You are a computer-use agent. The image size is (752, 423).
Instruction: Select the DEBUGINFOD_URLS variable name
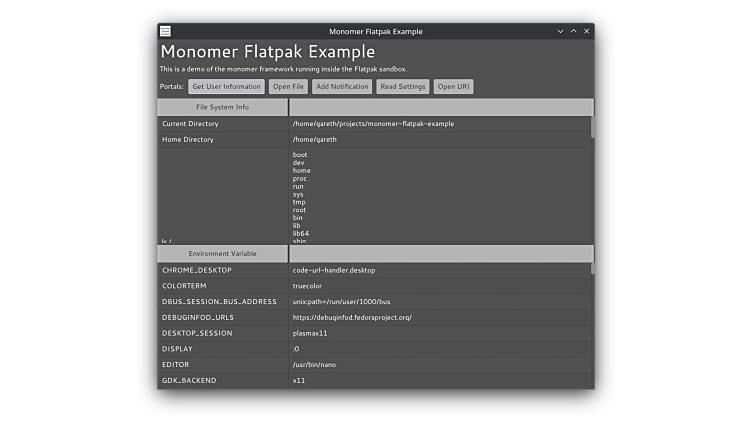coord(198,317)
